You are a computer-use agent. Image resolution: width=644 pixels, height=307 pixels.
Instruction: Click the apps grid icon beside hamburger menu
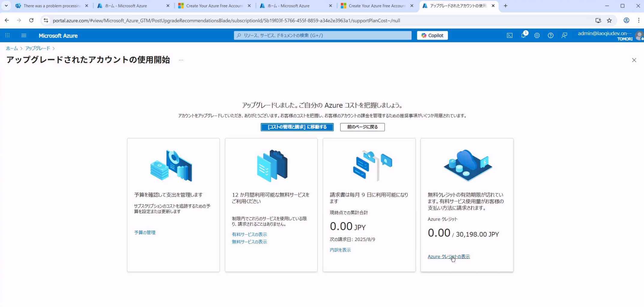pos(8,35)
